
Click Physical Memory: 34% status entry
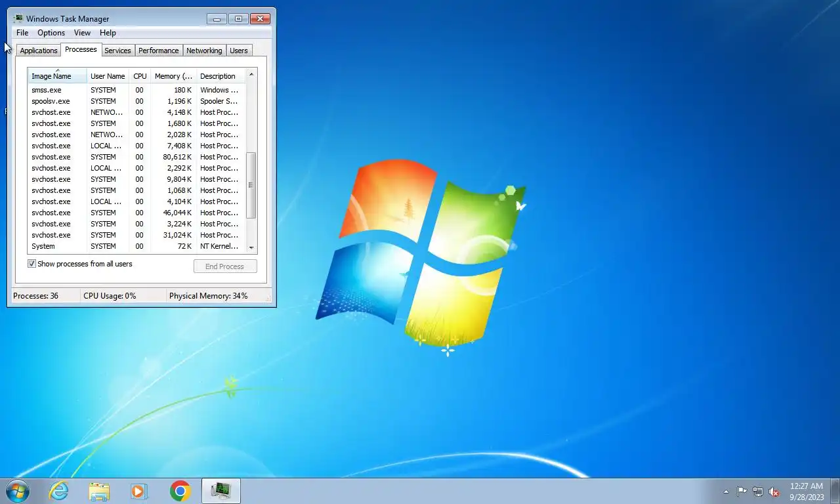(209, 296)
